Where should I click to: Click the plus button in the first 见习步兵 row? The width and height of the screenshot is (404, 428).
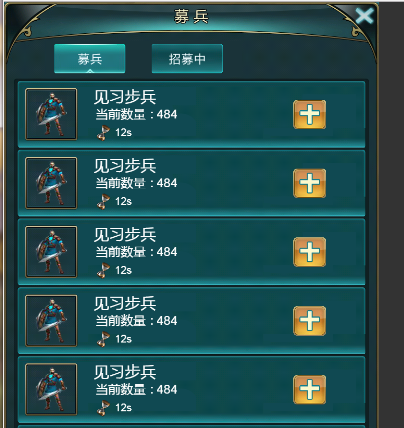309,114
